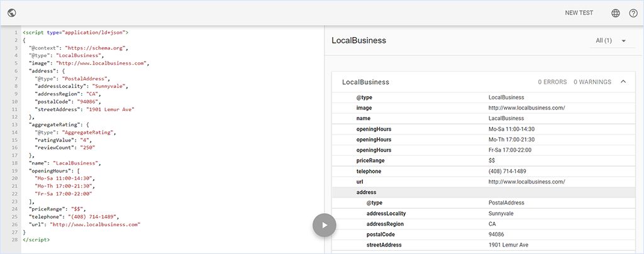Click line number 13 in the gutter
Screen dimensions: 644x254
coord(16,124)
